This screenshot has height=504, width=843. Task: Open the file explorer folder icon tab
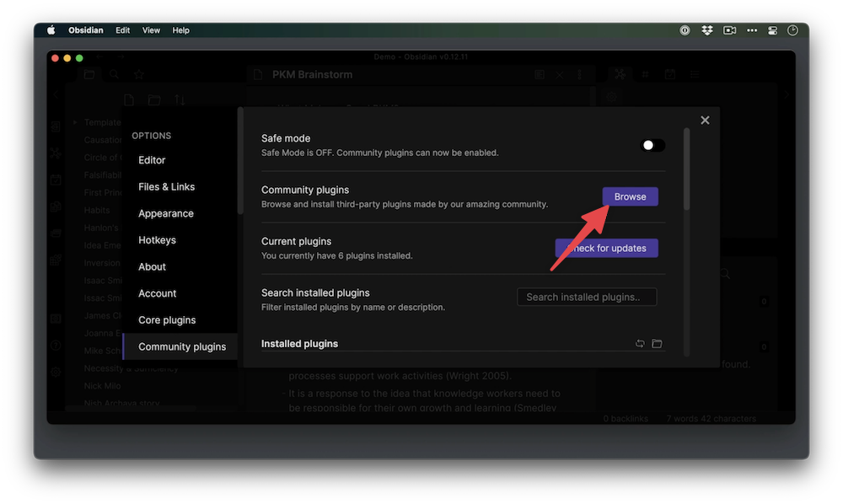coord(89,75)
